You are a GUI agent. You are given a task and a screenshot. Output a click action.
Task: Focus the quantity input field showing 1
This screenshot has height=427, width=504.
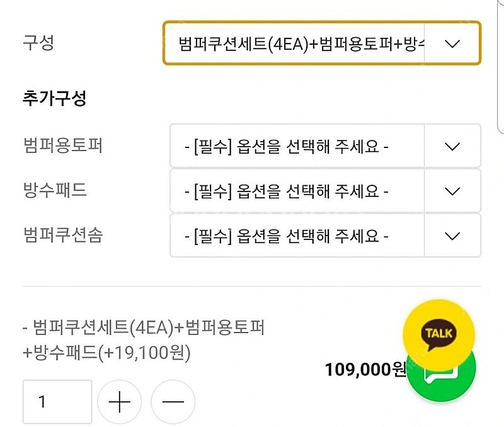pos(57,402)
